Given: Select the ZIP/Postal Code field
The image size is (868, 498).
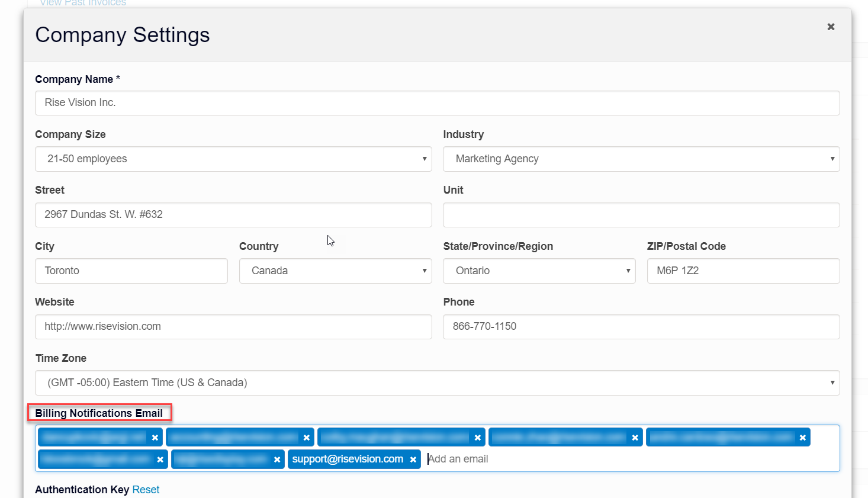Looking at the screenshot, I should [x=743, y=271].
